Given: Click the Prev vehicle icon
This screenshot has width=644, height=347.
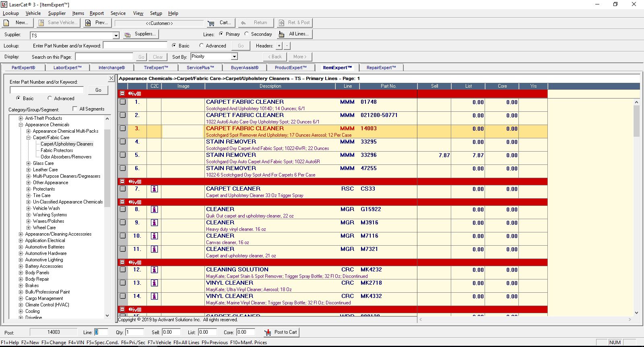Looking at the screenshot, I should pos(88,23).
